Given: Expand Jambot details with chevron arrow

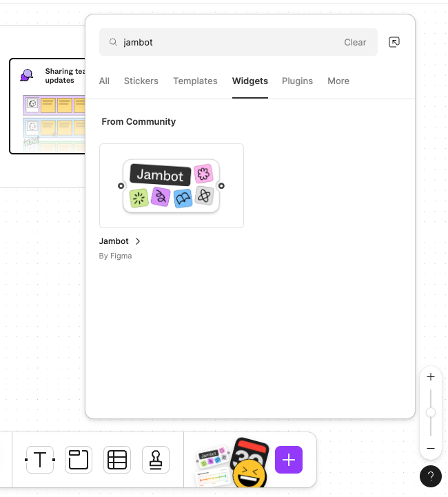Looking at the screenshot, I should [x=138, y=241].
